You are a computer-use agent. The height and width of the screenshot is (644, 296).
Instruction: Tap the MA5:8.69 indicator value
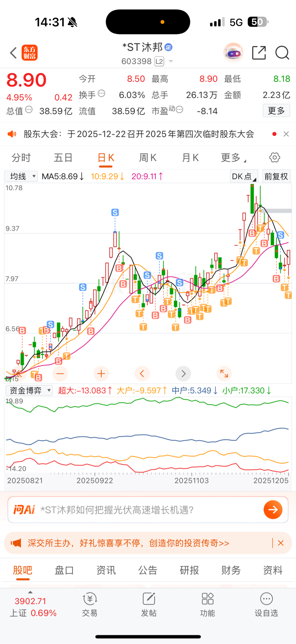(63, 176)
